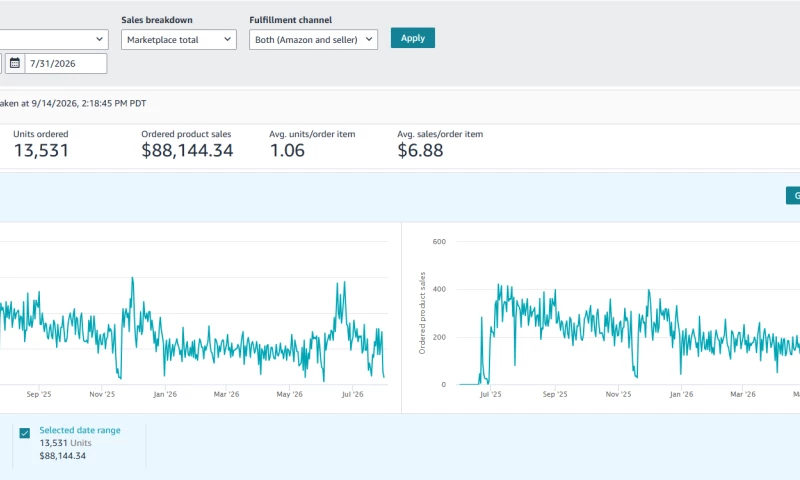Click the Sales breakdown field label
The image size is (800, 480).
[x=157, y=20]
